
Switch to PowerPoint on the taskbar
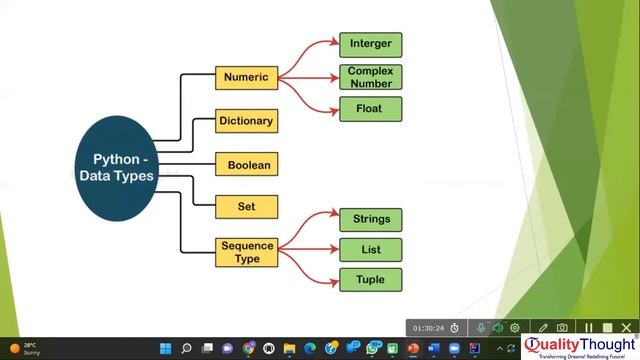pyautogui.click(x=413, y=349)
